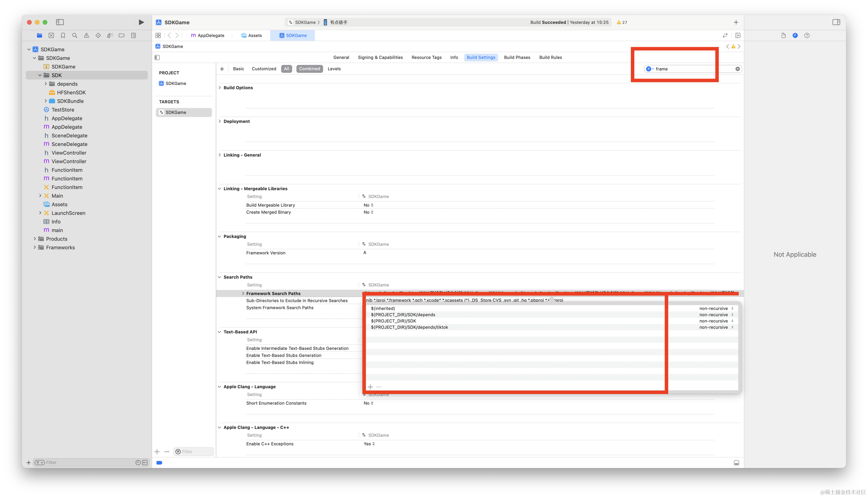Expand the depends folder
Viewport: 868px width, 497px height.
point(46,84)
